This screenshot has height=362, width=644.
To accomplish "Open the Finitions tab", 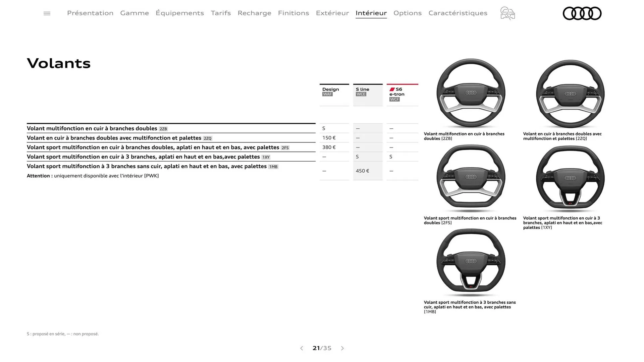I will [x=293, y=13].
